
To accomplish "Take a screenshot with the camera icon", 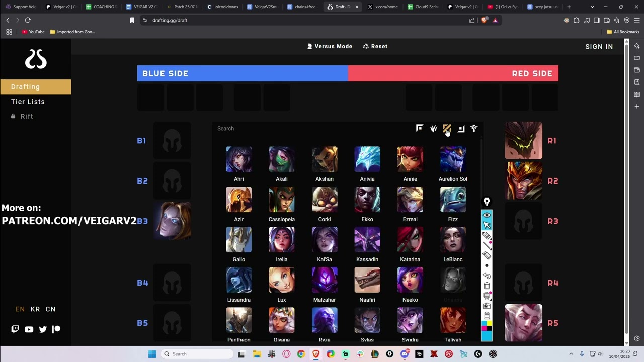I will [487, 306].
